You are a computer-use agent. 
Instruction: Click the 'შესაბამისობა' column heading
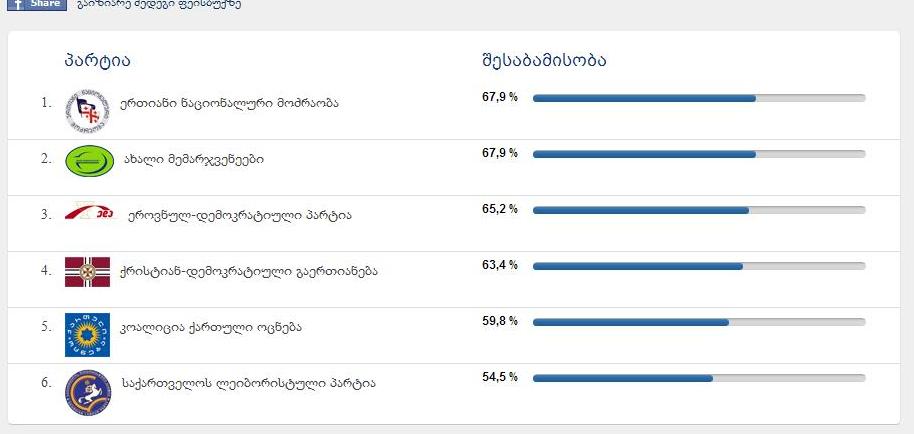tap(544, 60)
